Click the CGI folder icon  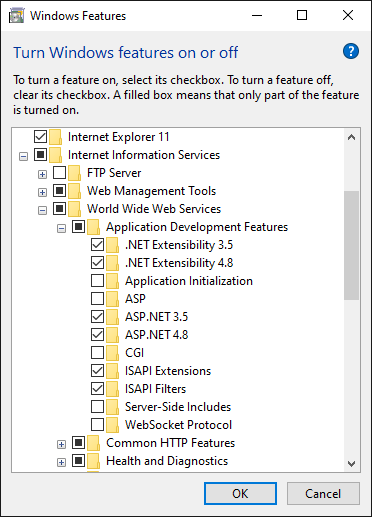[x=112, y=353]
